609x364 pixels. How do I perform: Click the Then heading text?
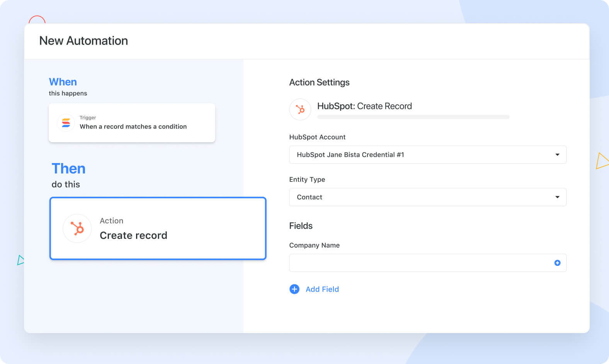click(x=68, y=169)
